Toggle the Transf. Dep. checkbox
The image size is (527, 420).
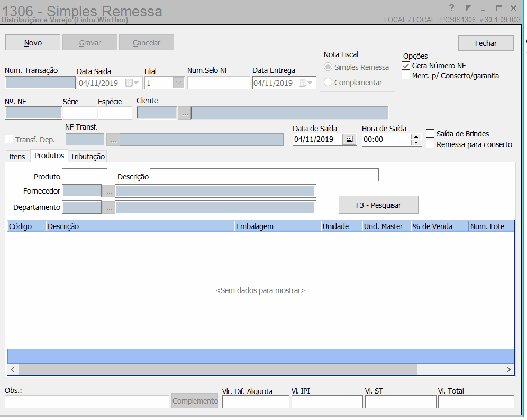pos(9,140)
